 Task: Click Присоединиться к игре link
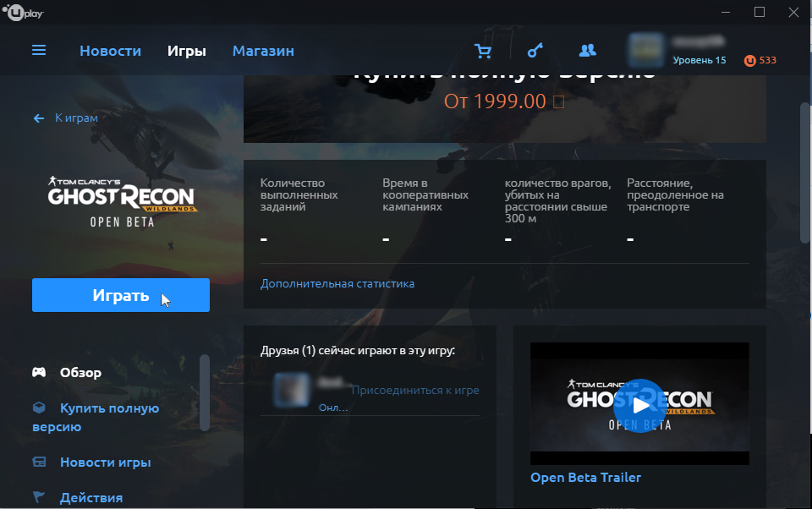[x=415, y=390]
